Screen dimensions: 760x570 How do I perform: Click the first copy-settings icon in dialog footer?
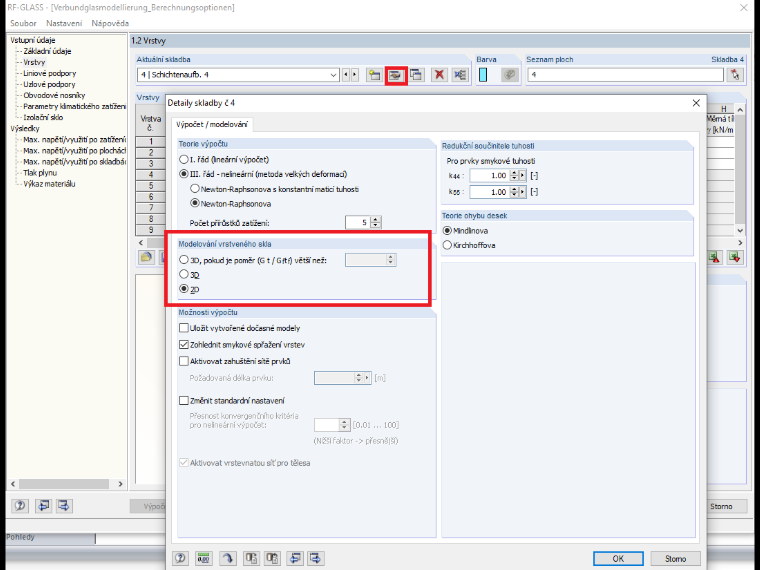[x=251, y=558]
